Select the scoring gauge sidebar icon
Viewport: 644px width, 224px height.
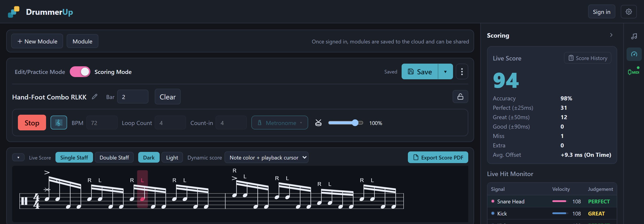[634, 54]
